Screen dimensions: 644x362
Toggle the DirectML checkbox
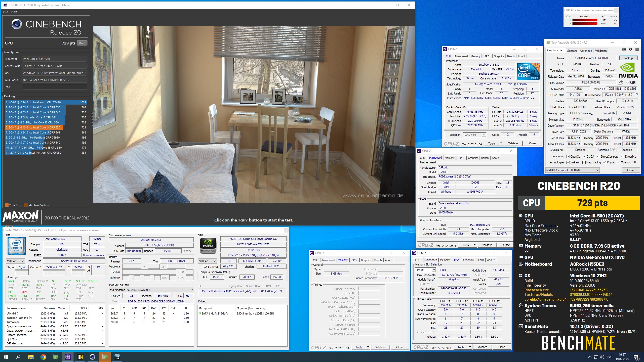click(x=623, y=156)
